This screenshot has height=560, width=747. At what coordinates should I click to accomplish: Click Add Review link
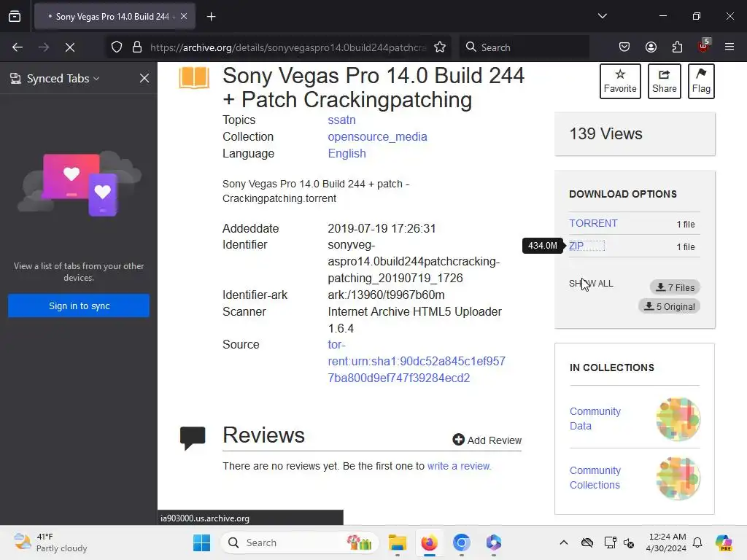[x=487, y=440]
